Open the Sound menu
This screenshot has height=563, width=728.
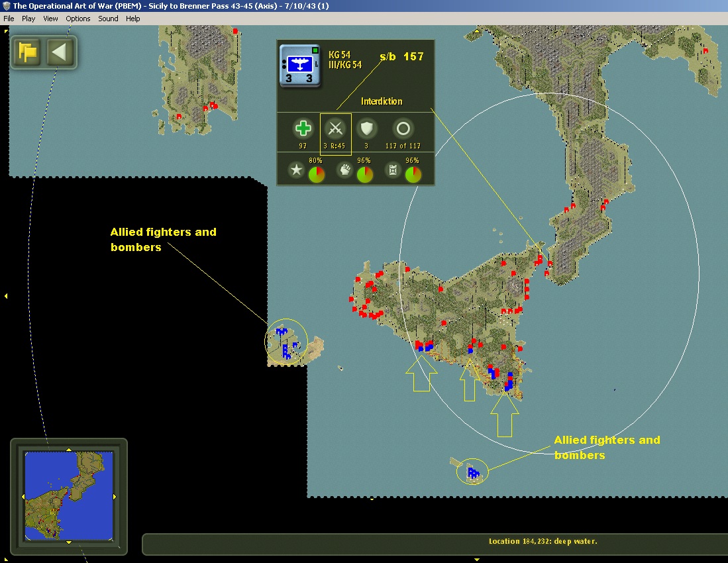[x=108, y=19]
